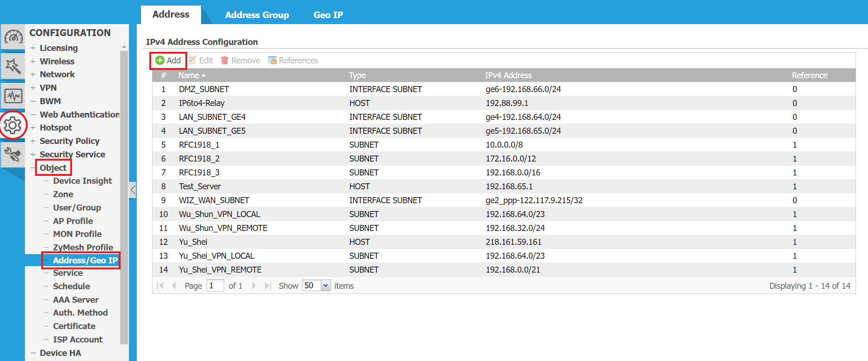The height and width of the screenshot is (361, 868).
Task: Open the User/Group menu item
Action: pyautogui.click(x=77, y=208)
